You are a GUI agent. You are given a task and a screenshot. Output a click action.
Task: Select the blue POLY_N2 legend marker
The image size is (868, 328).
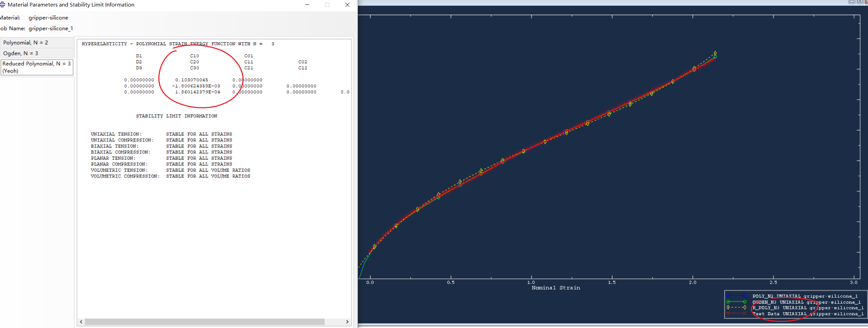pos(736,296)
